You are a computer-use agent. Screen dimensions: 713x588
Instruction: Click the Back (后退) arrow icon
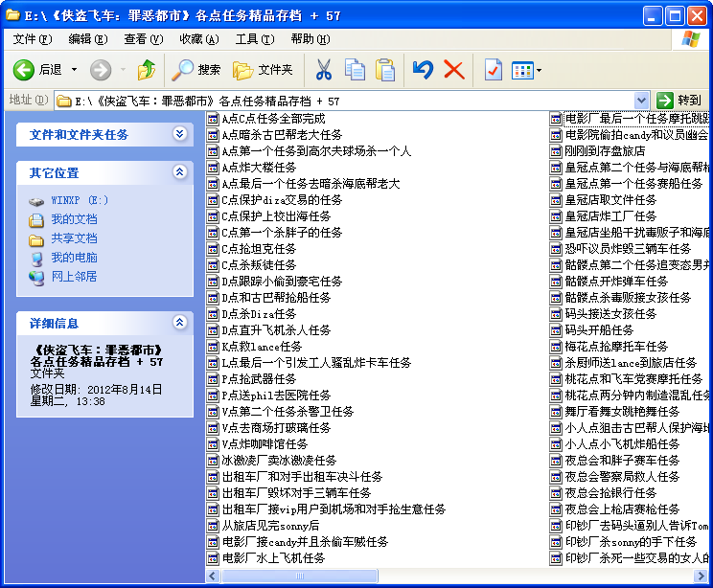pyautogui.click(x=23, y=70)
